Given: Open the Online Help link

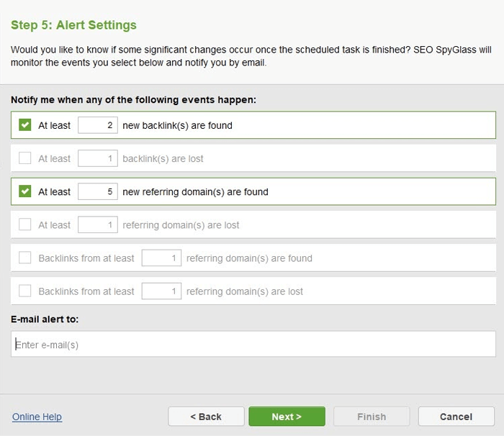Looking at the screenshot, I should point(37,417).
